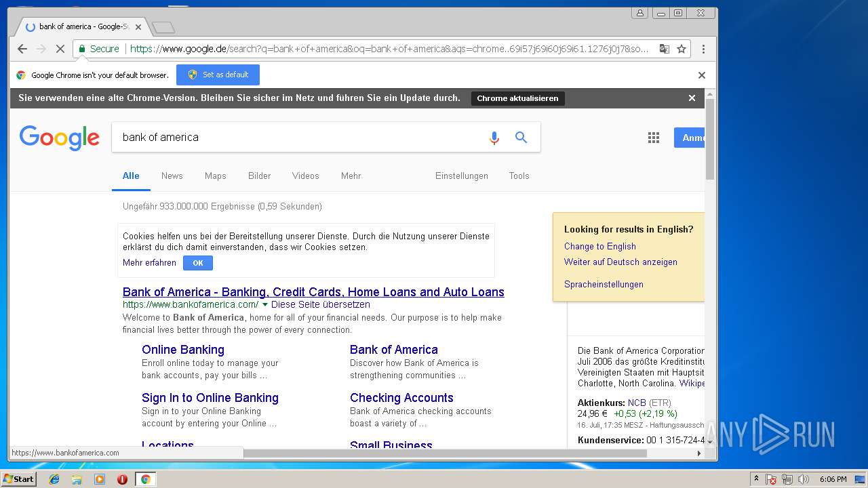This screenshot has height=488, width=868.
Task: Open the Chrome three-dot menu
Action: [x=703, y=49]
